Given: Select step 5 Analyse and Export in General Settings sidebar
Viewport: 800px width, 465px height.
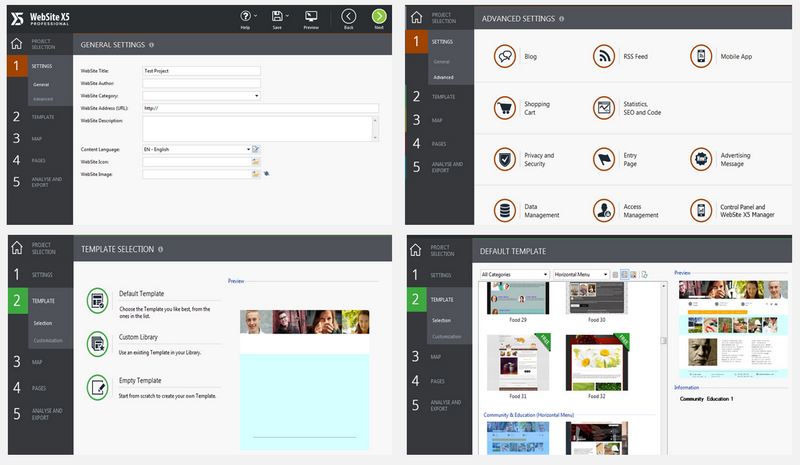Looking at the screenshot, I should click(40, 182).
